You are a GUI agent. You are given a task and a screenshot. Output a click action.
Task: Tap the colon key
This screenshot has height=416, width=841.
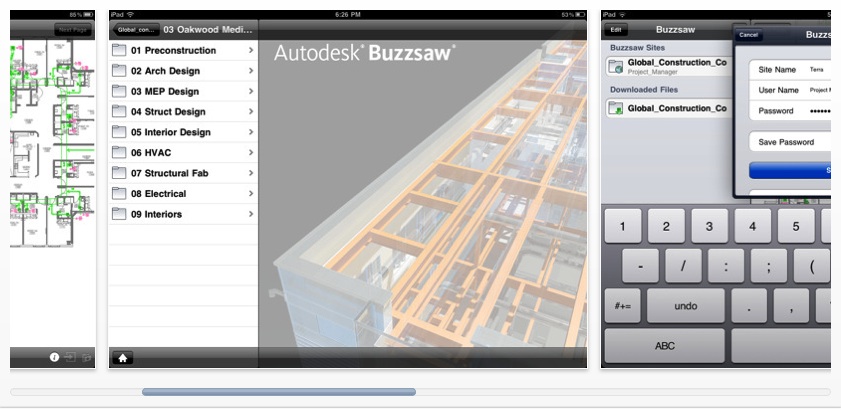coord(726,266)
